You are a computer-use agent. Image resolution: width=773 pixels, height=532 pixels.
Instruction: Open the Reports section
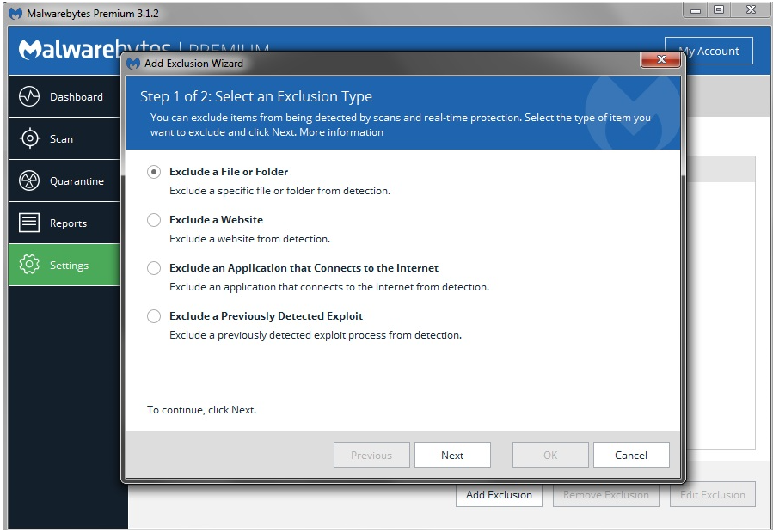[x=68, y=223]
